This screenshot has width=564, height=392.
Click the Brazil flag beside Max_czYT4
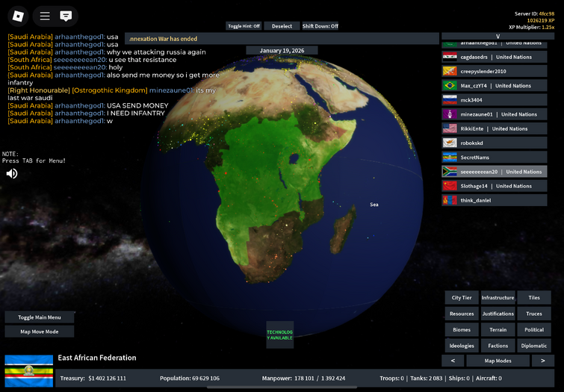(x=450, y=86)
